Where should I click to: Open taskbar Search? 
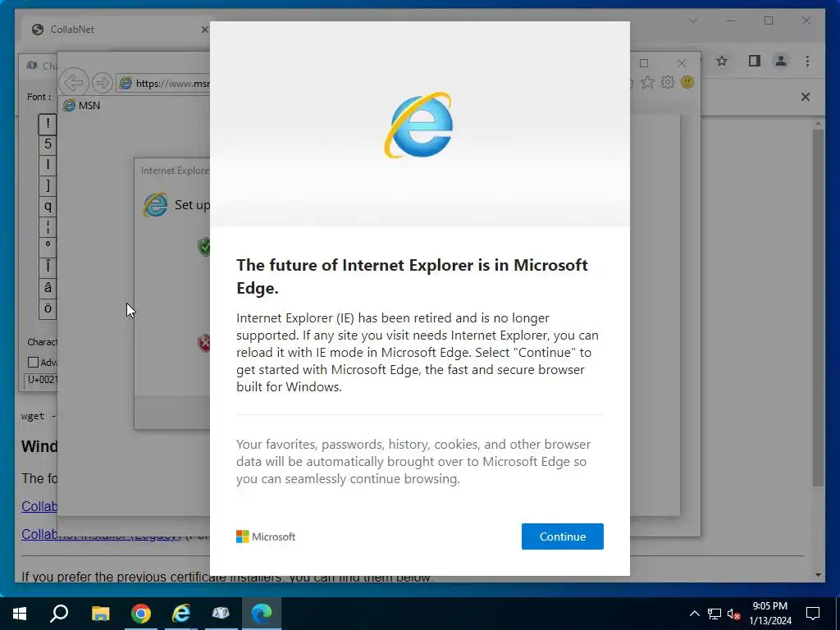pos(59,614)
